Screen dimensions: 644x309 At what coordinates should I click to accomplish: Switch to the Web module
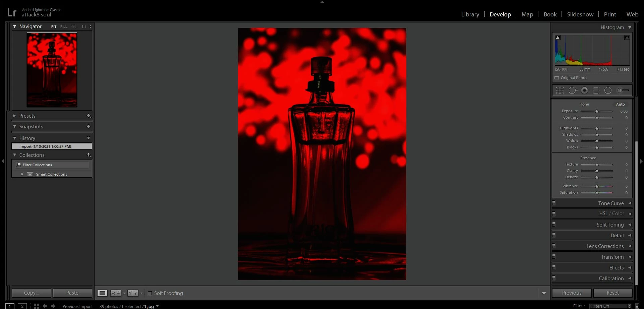point(632,14)
